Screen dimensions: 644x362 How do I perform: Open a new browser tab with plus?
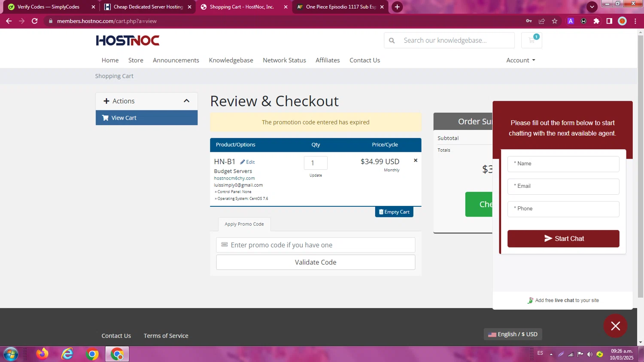point(397,7)
